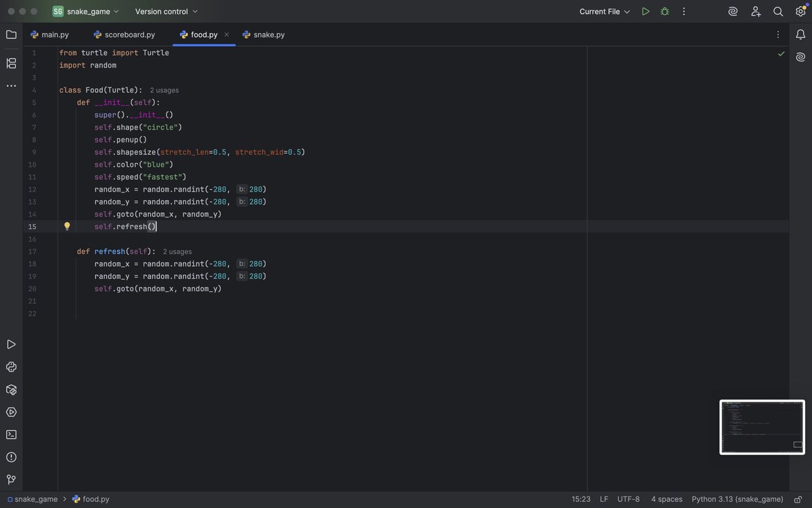Click the self.refresh() call on line 15
This screenshot has height=508, width=812.
125,226
